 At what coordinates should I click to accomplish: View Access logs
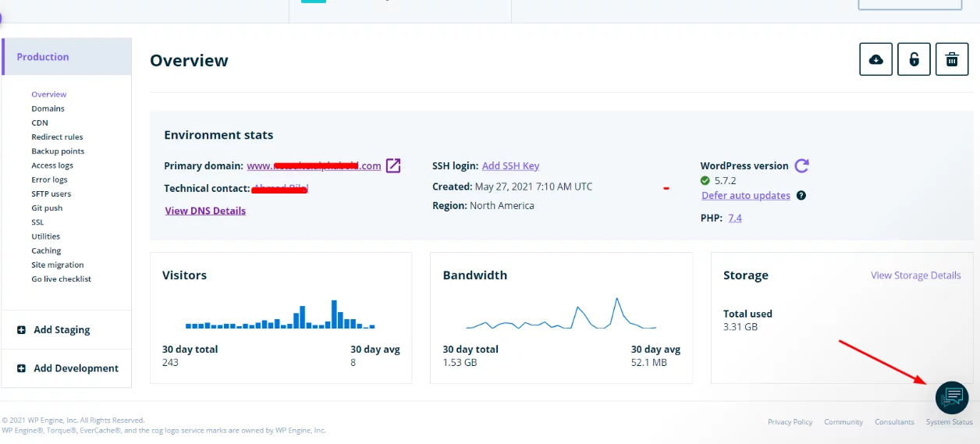pos(52,165)
